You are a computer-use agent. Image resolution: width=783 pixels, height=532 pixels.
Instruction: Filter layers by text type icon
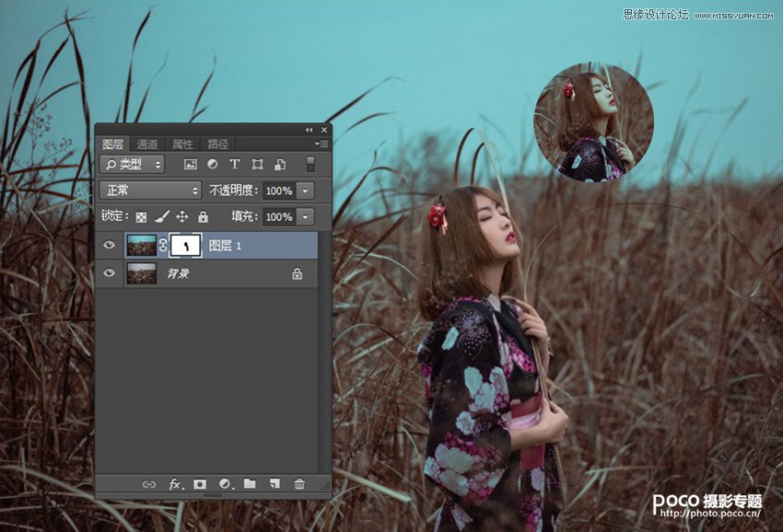[234, 165]
